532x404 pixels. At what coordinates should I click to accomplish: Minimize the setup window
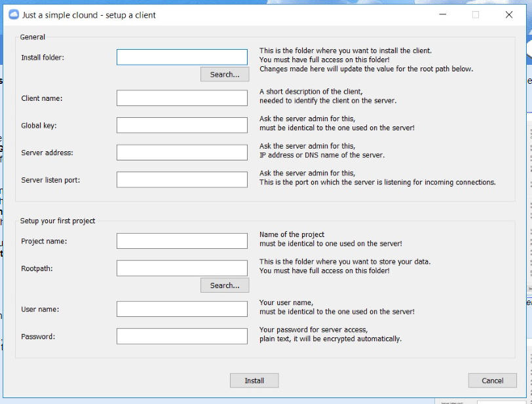(x=443, y=14)
